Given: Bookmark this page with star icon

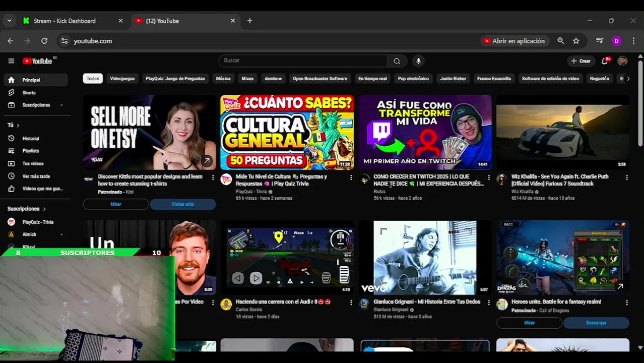Looking at the screenshot, I should pos(576,41).
